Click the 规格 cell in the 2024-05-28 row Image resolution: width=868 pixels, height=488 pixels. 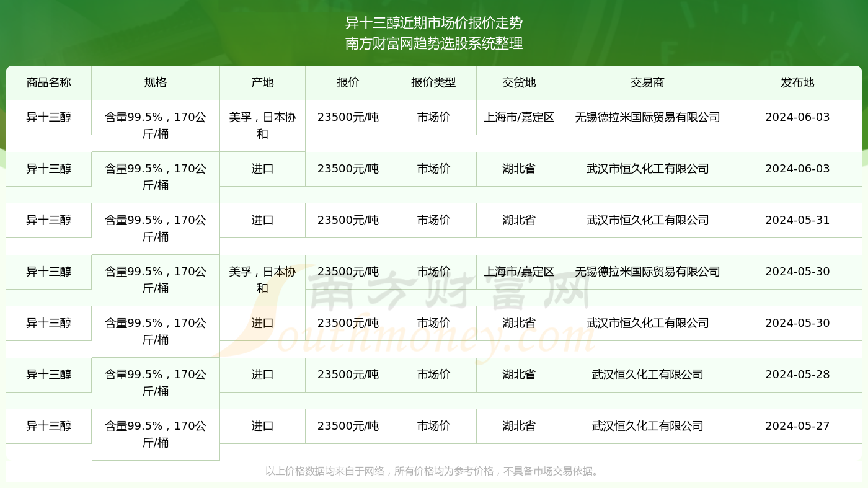pyautogui.click(x=156, y=383)
